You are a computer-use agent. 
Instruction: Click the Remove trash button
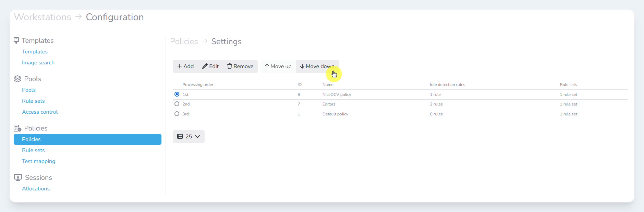coord(240,66)
